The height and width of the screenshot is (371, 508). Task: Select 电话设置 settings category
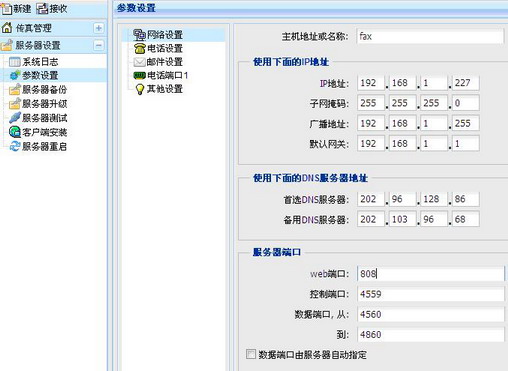[x=165, y=48]
